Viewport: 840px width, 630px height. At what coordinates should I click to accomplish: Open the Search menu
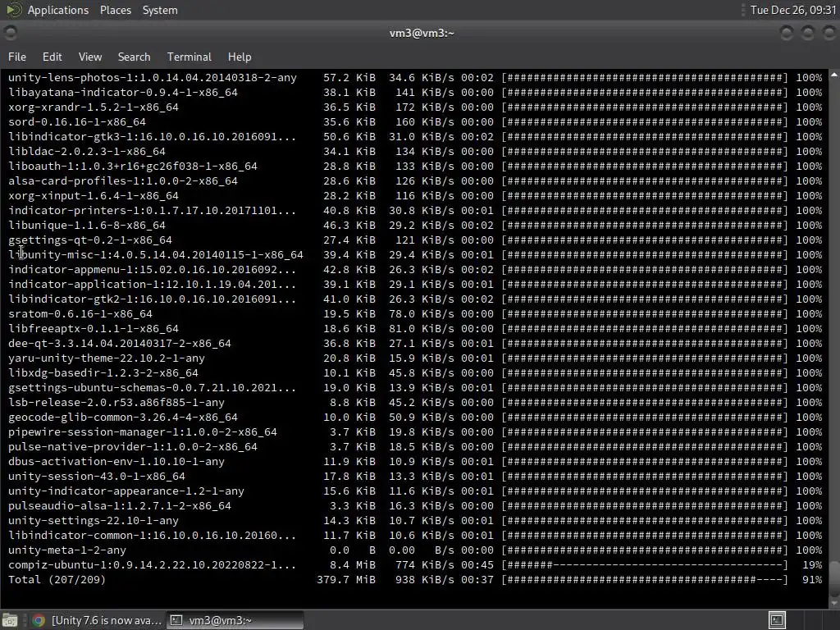click(x=134, y=57)
